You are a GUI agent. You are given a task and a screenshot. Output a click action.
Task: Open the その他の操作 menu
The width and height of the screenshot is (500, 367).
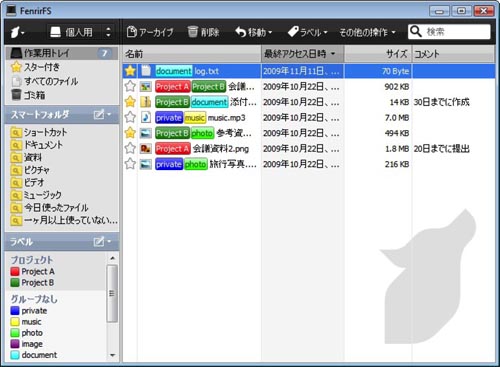point(367,32)
